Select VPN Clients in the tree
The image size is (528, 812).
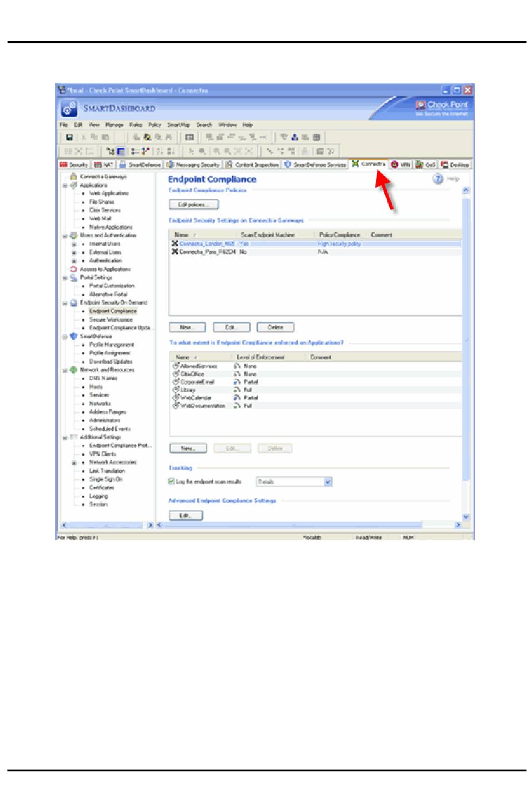[x=102, y=454]
